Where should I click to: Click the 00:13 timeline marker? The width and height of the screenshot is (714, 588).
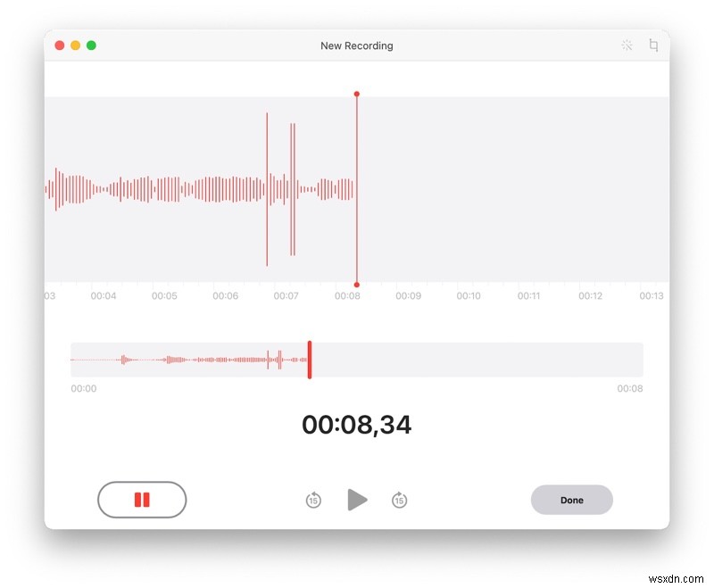click(652, 296)
